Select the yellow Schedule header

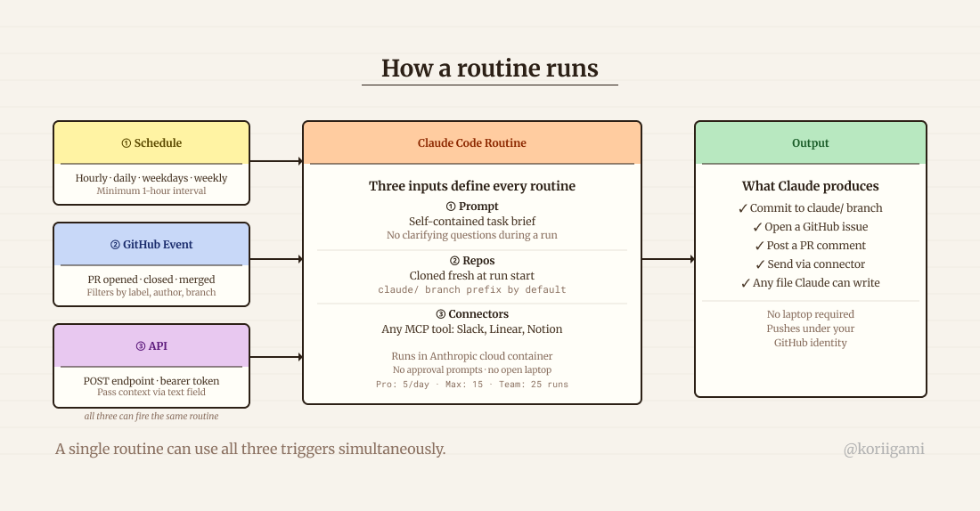click(151, 143)
